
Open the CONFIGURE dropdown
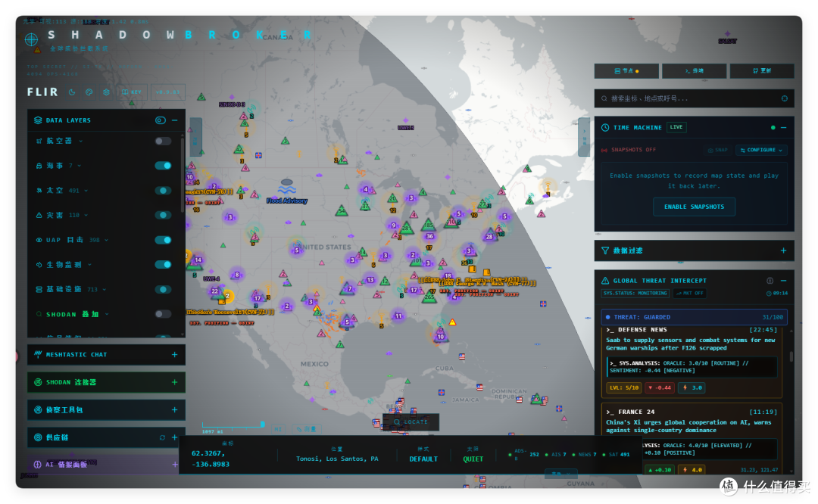click(x=762, y=150)
